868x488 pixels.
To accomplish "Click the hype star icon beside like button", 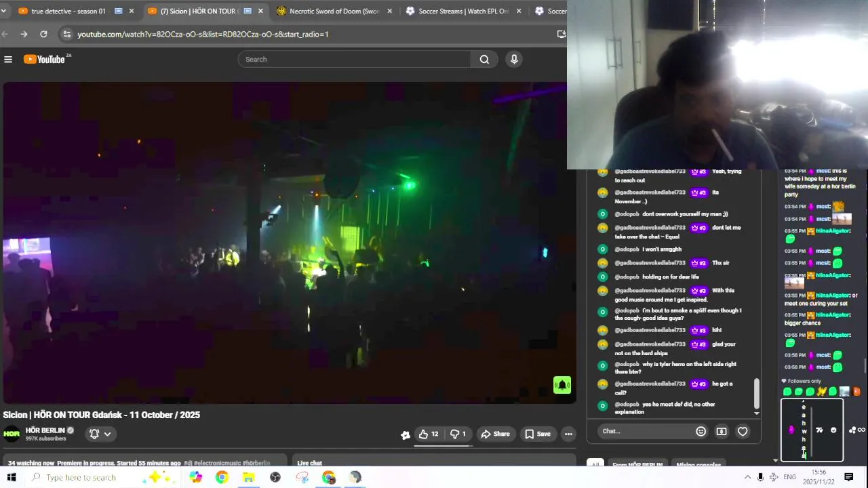I will (406, 435).
